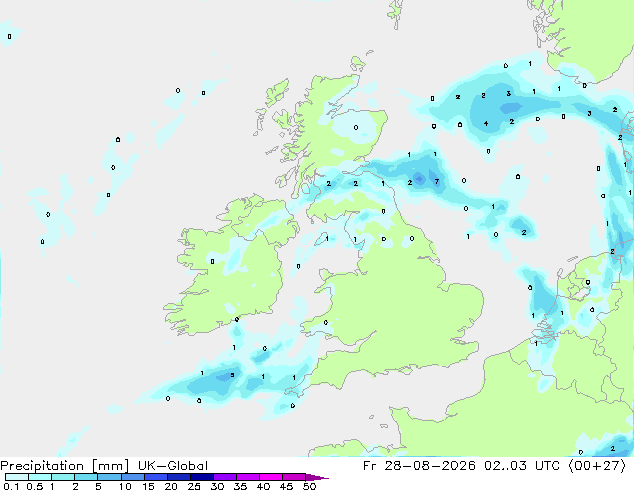The width and height of the screenshot is (634, 490).
Task: Click the '50' legend scale label
Action: (309, 486)
